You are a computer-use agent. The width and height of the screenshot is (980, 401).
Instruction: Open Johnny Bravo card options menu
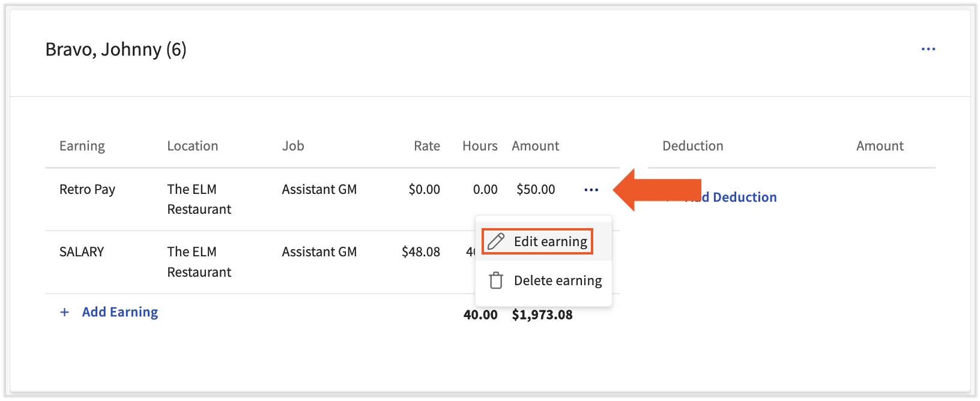tap(928, 49)
